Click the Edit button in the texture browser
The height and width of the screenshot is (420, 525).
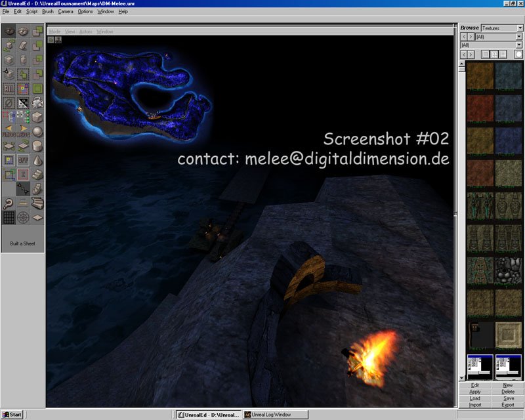(x=475, y=385)
